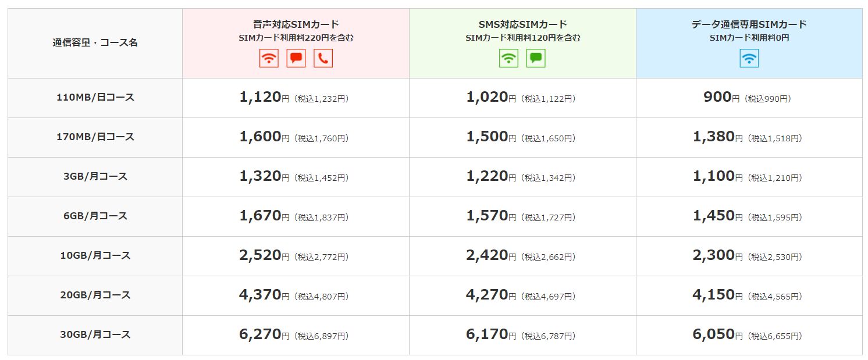Click the blue Wi-Fi icon under データ通信専用SIMカード

point(749,58)
